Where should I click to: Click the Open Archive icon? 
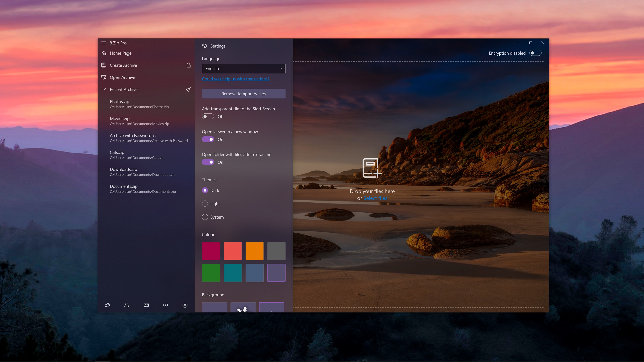[104, 77]
